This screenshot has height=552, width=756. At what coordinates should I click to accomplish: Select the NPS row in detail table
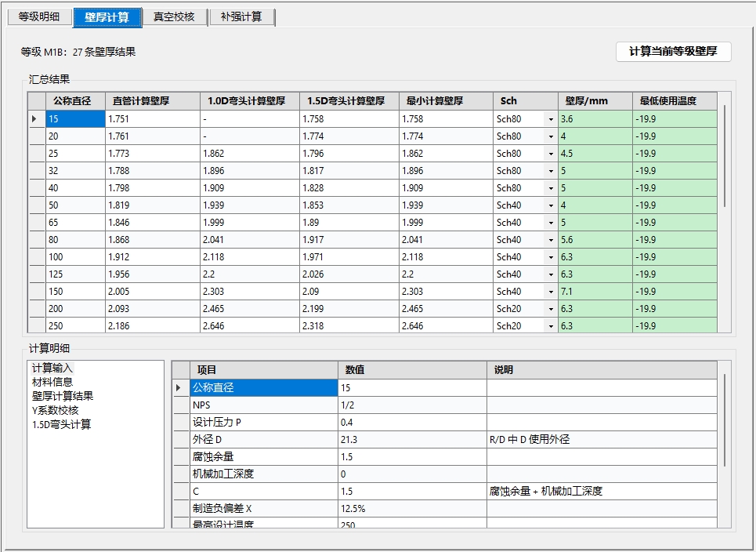click(x=264, y=405)
